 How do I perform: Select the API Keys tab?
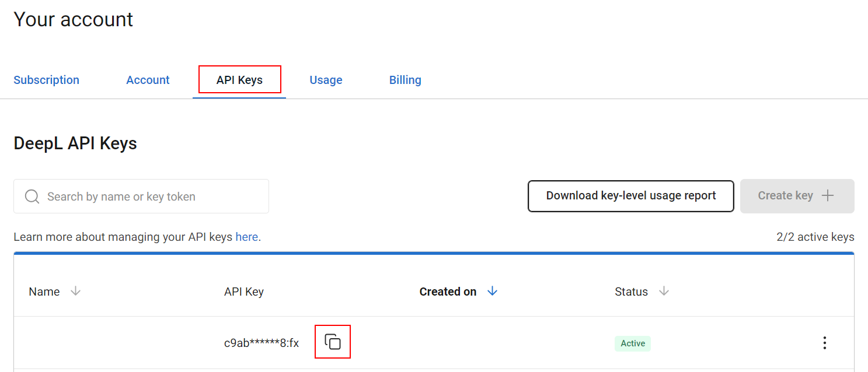[x=239, y=80]
